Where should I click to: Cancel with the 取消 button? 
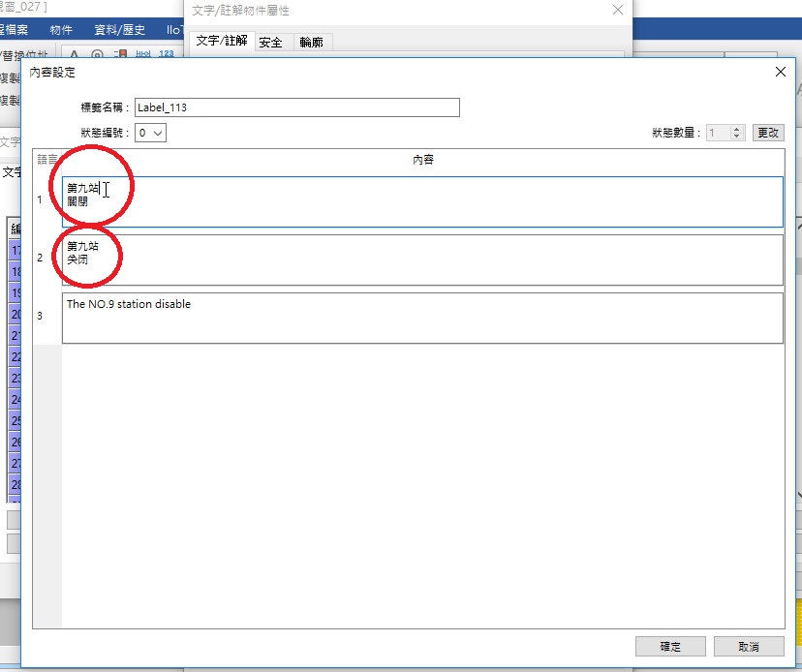point(749,647)
